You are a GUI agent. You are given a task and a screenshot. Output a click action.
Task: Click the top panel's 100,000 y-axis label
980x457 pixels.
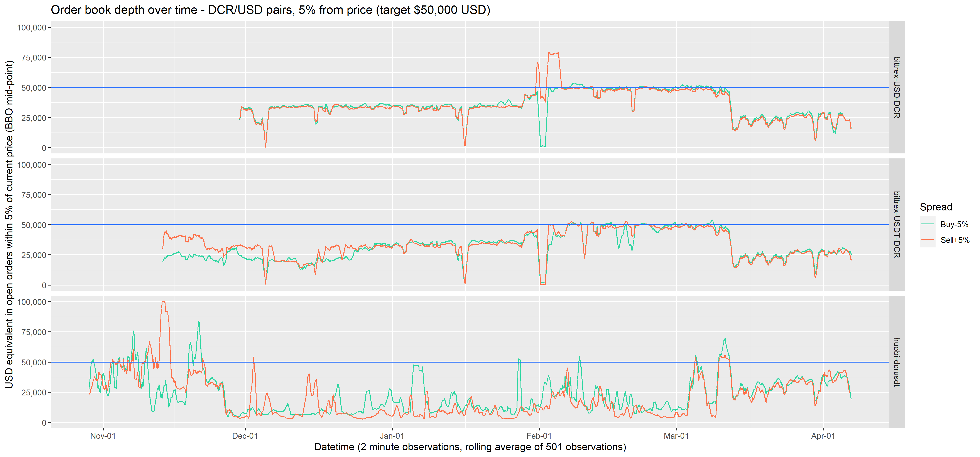32,27
